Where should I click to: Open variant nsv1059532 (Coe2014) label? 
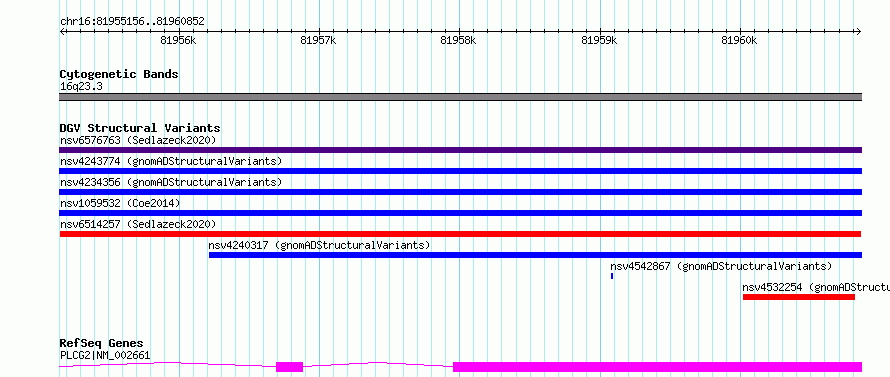point(120,203)
